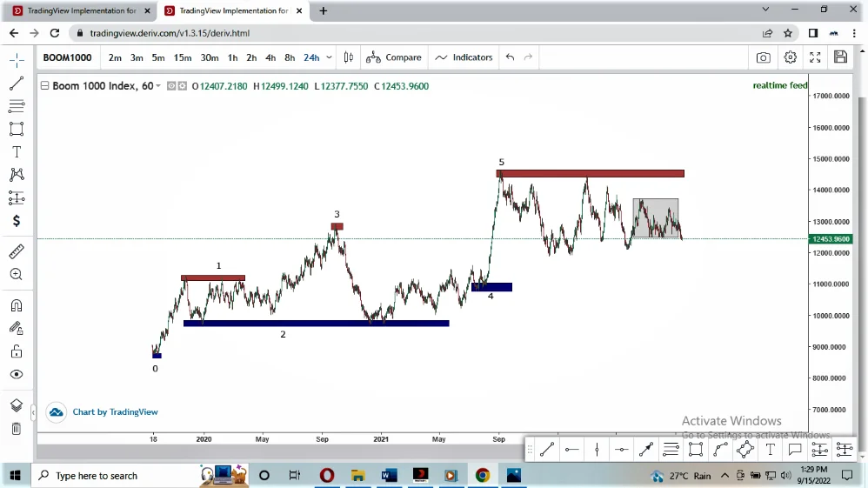Select the 4h timeframe
The width and height of the screenshot is (868, 488).
[270, 57]
